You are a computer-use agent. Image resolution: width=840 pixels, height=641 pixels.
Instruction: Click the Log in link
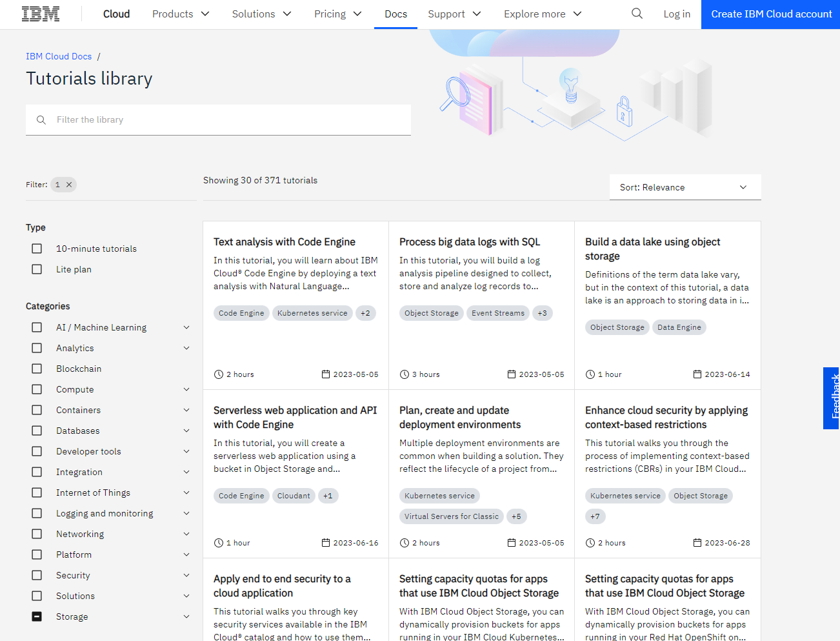coord(677,14)
